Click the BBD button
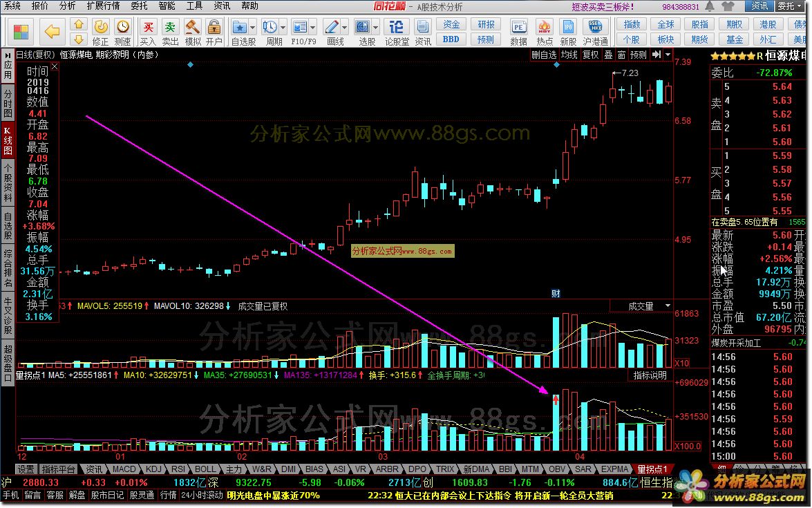 point(451,39)
